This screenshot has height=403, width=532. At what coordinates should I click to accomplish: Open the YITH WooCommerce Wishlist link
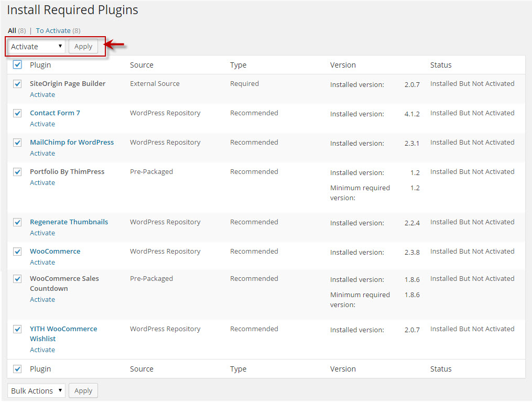[x=63, y=334]
